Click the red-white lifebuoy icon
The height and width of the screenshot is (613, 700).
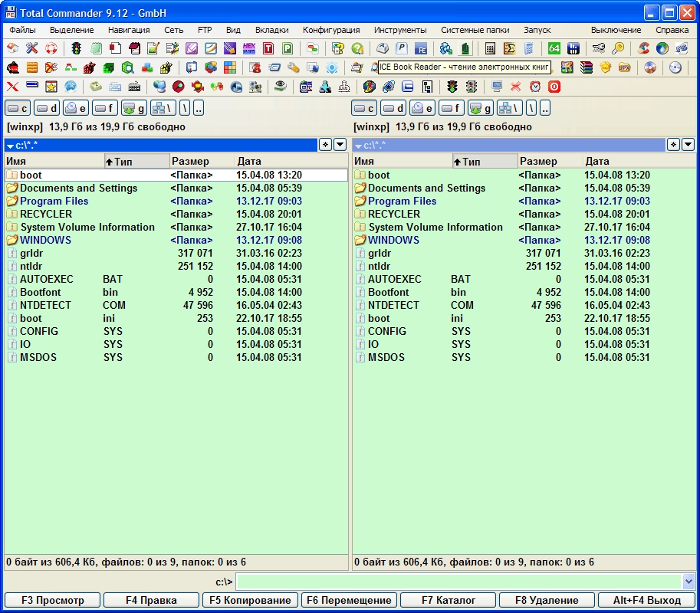(51, 48)
